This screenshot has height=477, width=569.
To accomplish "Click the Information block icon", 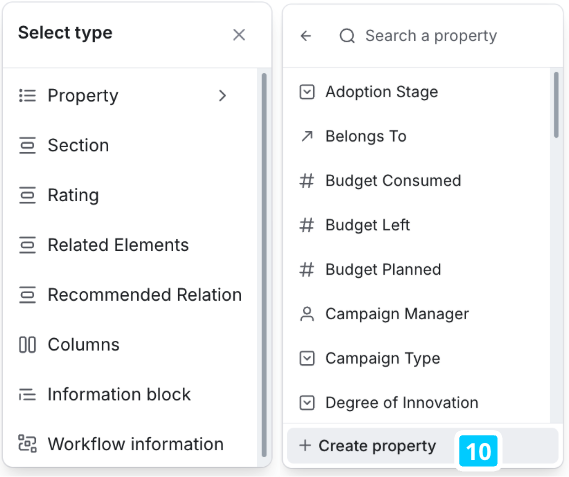I will [28, 394].
